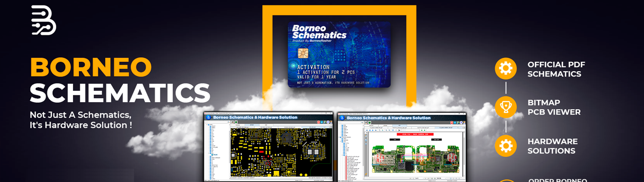Screen dimensions: 644x182
Task: Expand the top tree folder in the bitmap viewer
Action: (207, 125)
